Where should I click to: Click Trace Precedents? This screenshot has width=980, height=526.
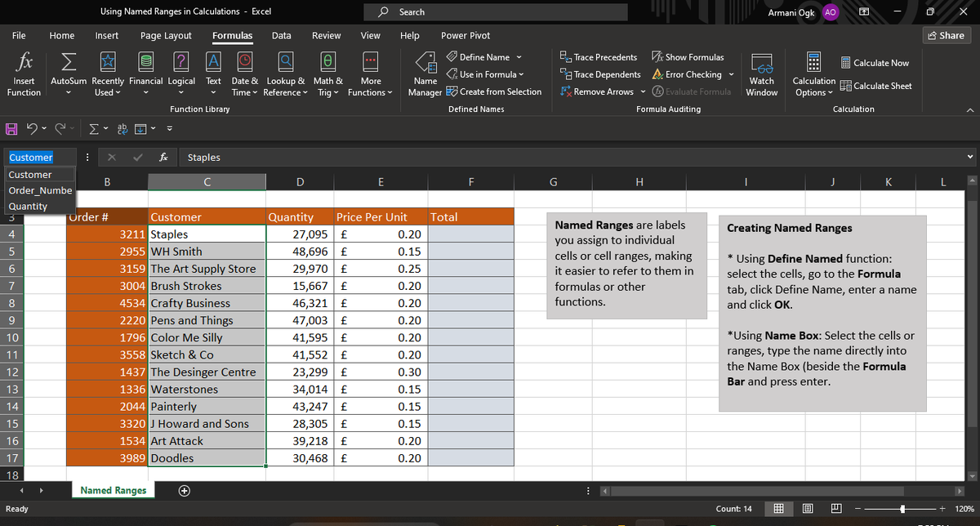(x=599, y=57)
